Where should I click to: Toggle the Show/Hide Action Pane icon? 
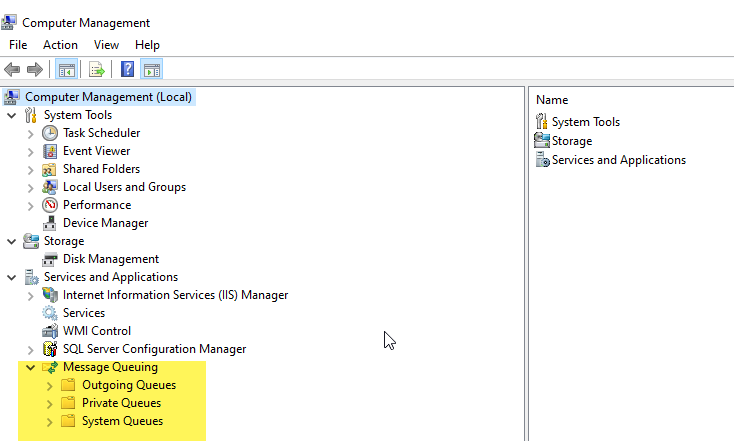152,70
